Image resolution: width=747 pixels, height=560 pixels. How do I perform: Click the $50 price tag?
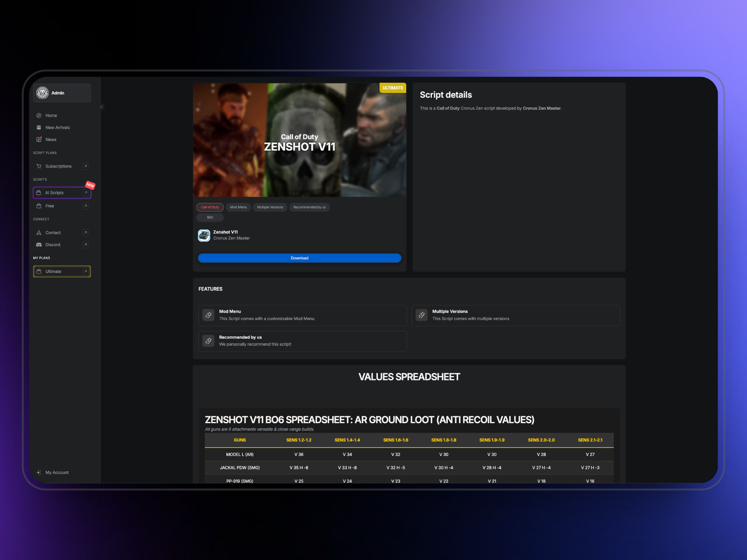coord(210,217)
